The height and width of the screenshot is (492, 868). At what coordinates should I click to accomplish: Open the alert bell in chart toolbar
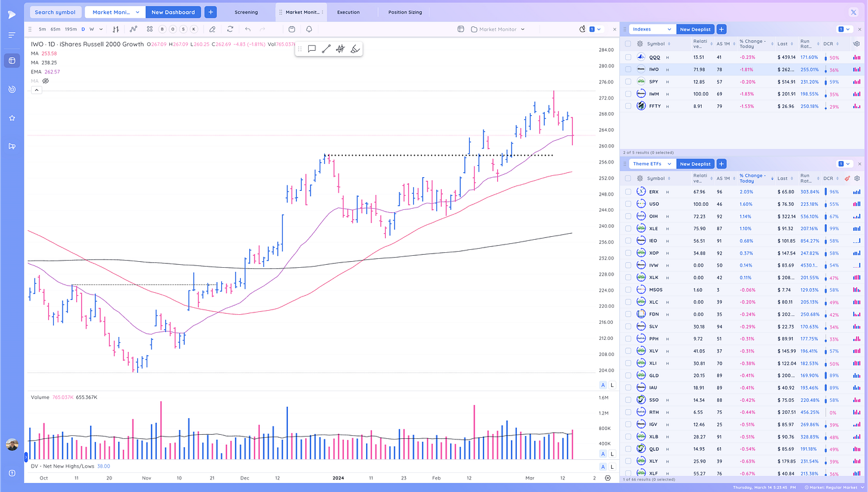pos(309,29)
